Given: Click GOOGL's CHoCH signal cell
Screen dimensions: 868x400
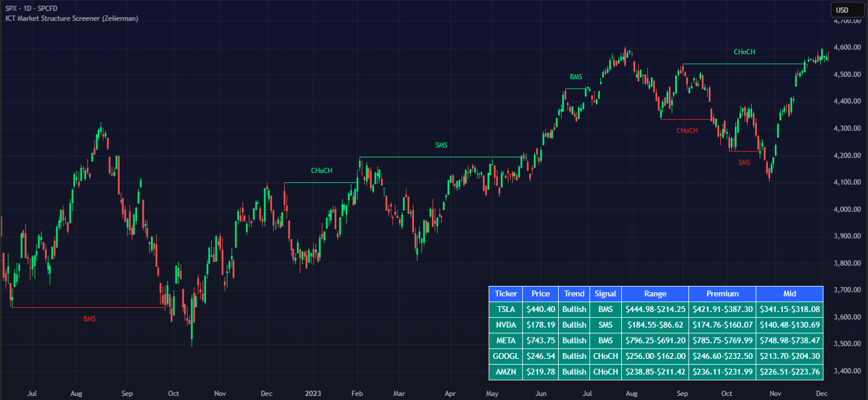Looking at the screenshot, I should click(x=605, y=356).
